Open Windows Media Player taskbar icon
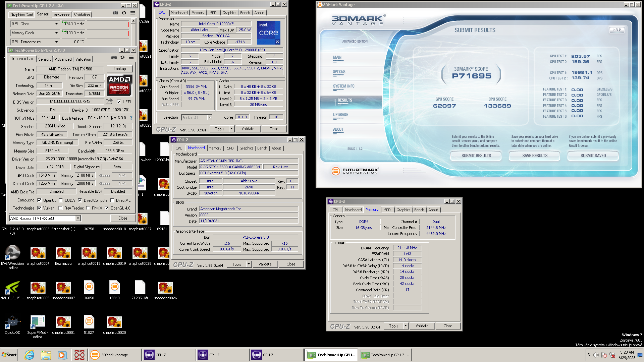This screenshot has width=644, height=362. [x=62, y=355]
